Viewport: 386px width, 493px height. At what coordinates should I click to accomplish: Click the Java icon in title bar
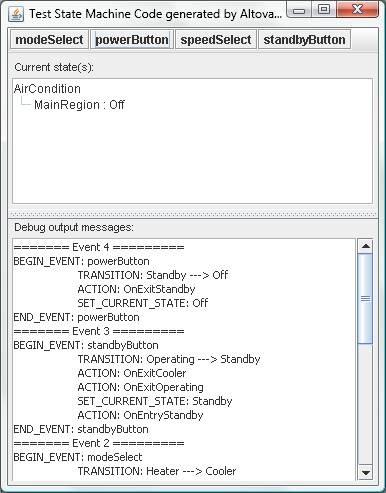[16, 14]
